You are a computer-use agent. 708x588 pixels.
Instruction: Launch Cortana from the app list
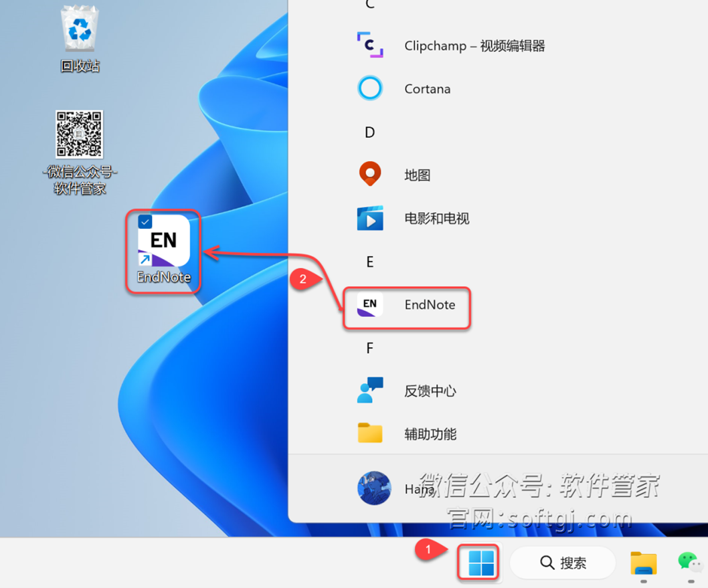click(x=404, y=88)
